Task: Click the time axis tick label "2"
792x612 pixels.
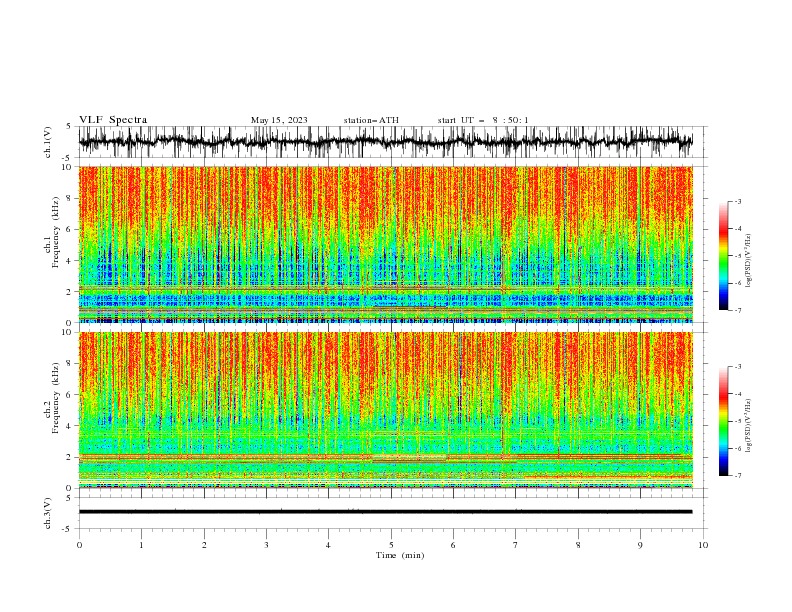Action: pos(204,545)
